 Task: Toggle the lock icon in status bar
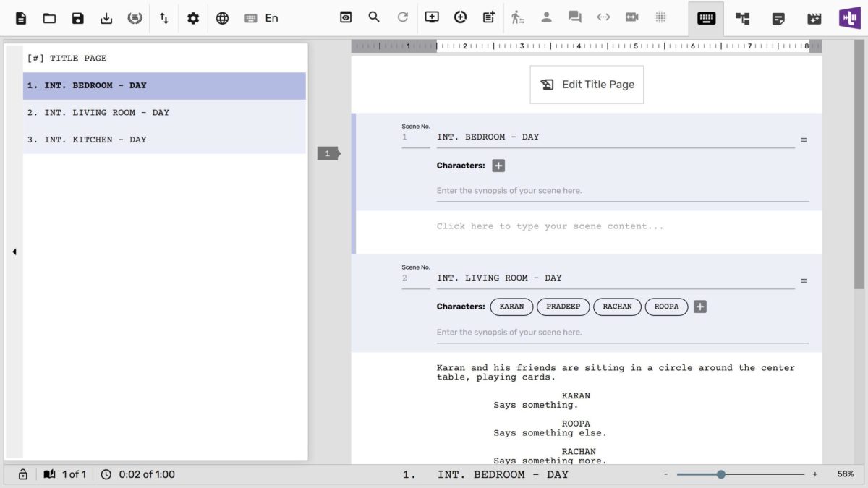click(23, 474)
